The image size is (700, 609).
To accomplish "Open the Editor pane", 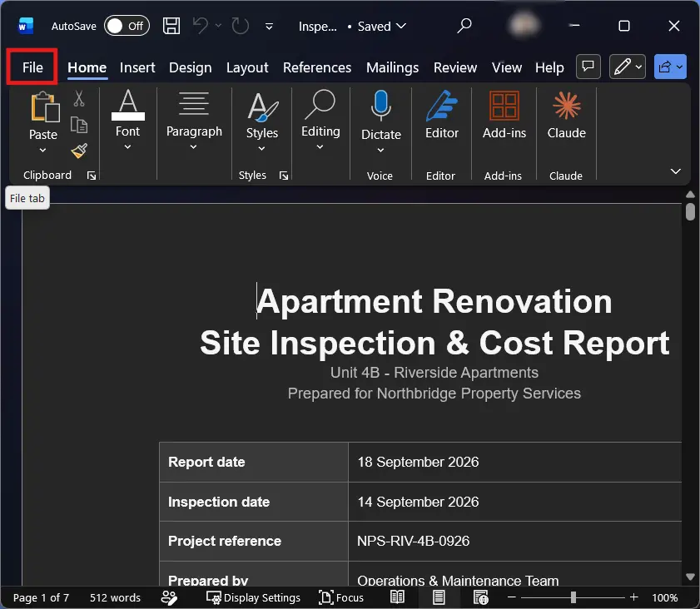I will point(441,114).
